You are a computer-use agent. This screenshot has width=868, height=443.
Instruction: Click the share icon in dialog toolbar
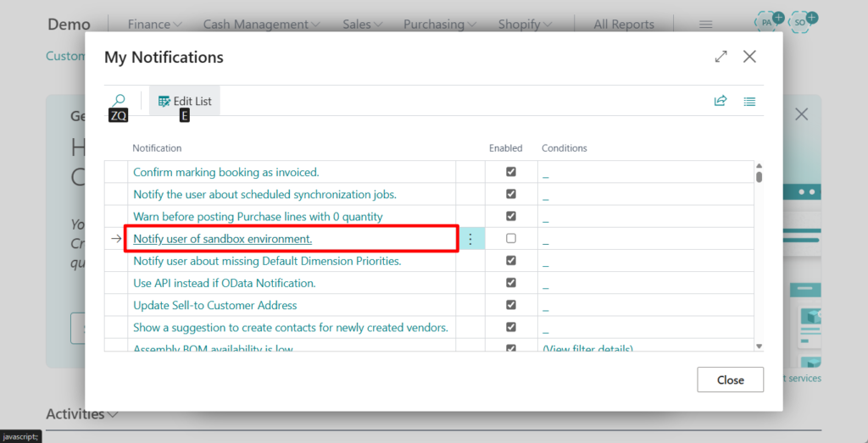pyautogui.click(x=721, y=101)
